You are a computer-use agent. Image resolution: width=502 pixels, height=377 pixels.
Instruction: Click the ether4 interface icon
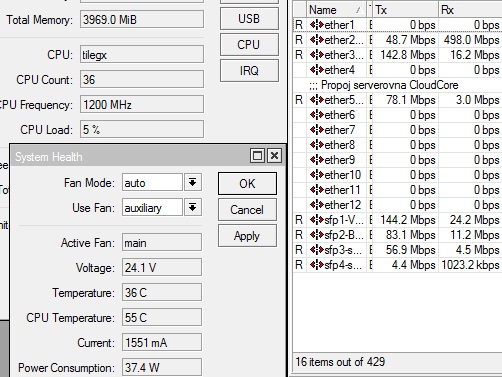316,70
